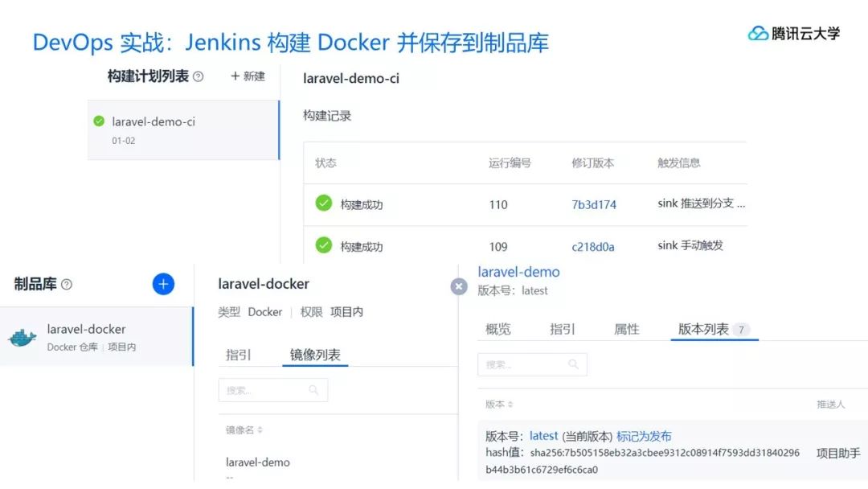Click the blue plus button in 制品库
This screenshot has width=868, height=489.
pos(163,284)
